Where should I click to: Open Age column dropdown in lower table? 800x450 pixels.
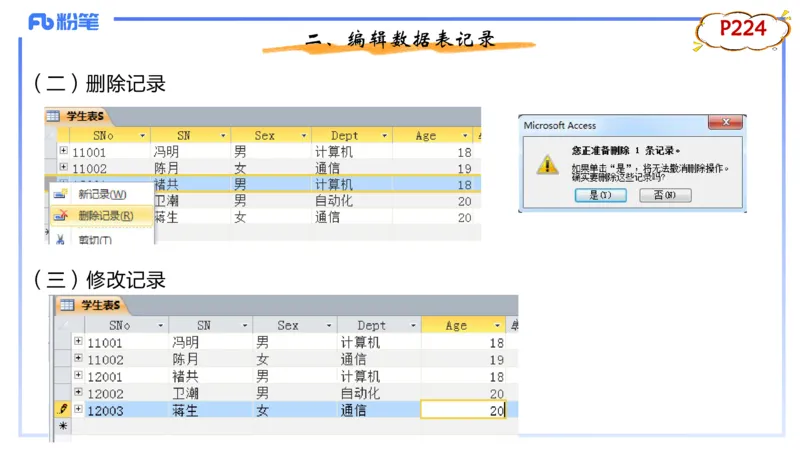click(497, 326)
